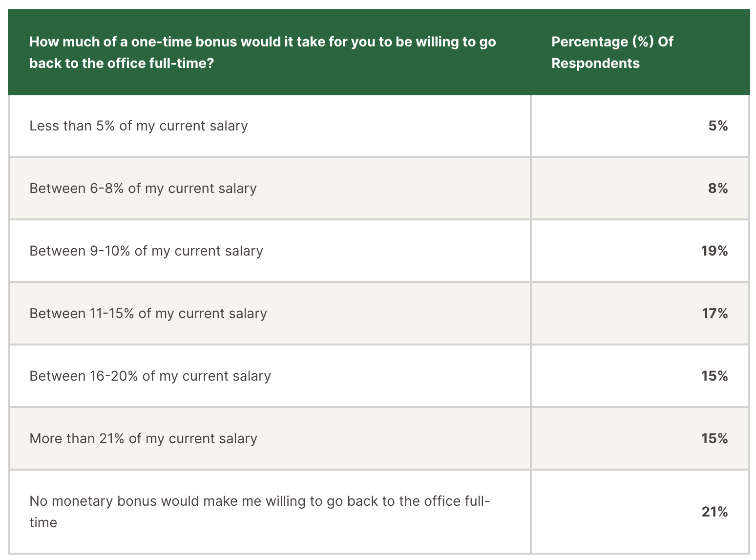Click 'Between 6-8% of my current salary'
This screenshot has height=560, width=756.
143,189
